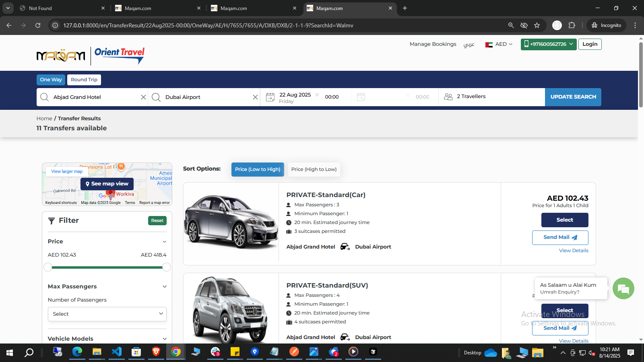Sort results by Price (High to Low)

coord(314,169)
